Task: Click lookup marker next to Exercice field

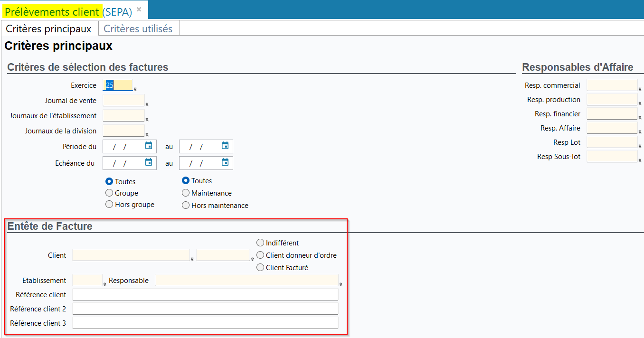Action: click(135, 89)
